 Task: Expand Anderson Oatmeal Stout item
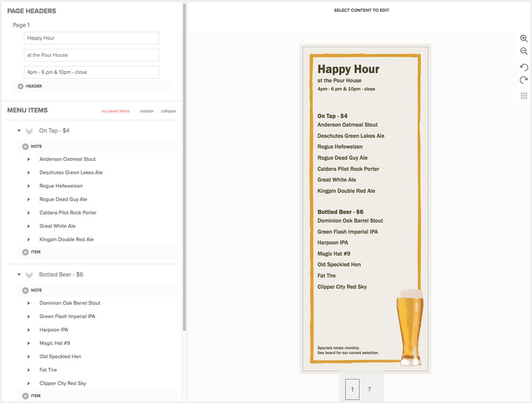(29, 159)
